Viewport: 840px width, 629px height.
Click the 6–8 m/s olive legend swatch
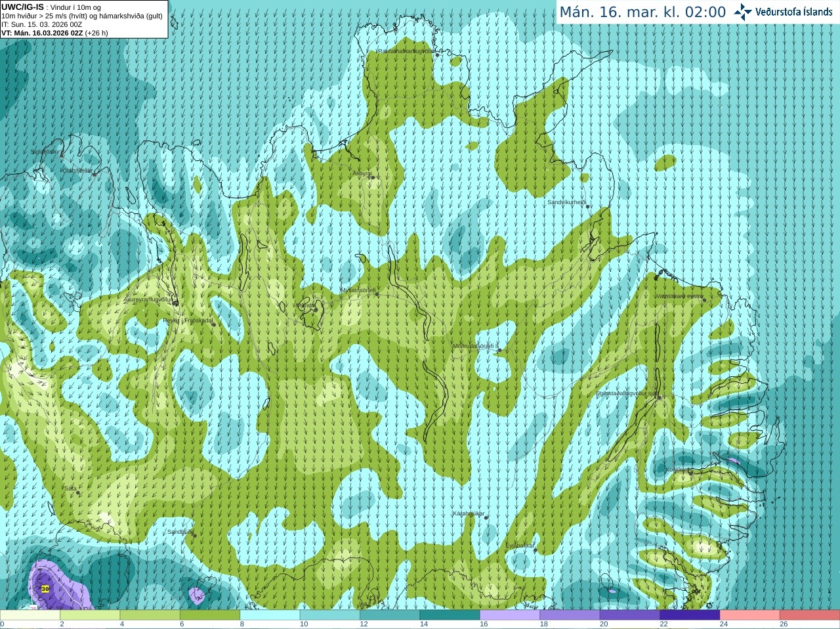pyautogui.click(x=210, y=615)
